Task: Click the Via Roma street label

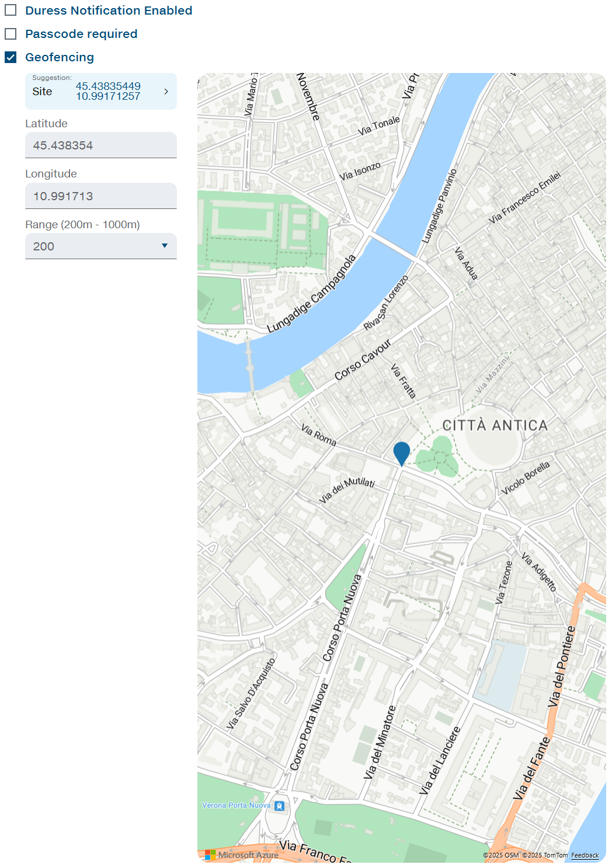Action: point(319,435)
